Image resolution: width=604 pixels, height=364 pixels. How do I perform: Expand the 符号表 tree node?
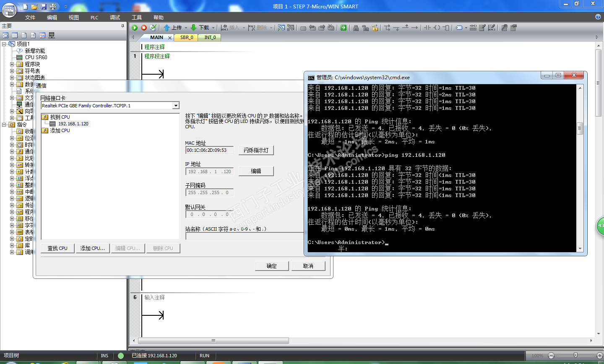(12, 71)
